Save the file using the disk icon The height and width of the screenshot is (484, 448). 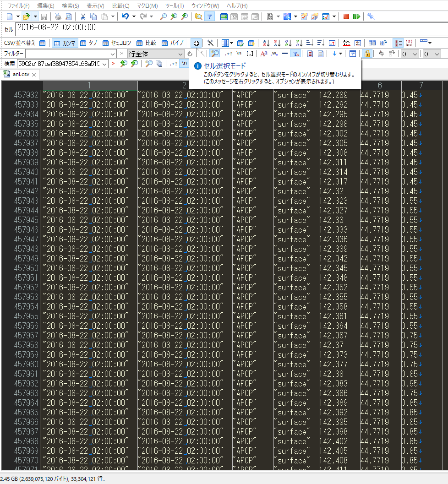(x=44, y=16)
